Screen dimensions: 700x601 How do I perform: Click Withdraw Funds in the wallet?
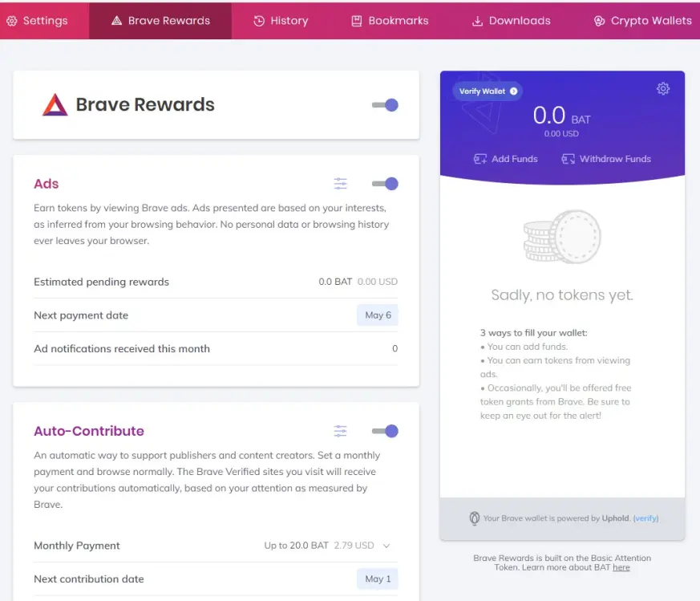pyautogui.click(x=606, y=159)
